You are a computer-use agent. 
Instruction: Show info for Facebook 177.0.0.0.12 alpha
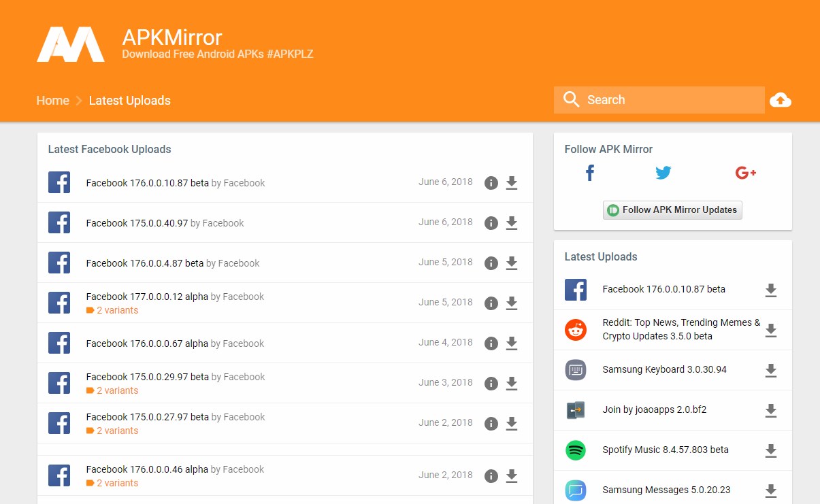point(491,303)
